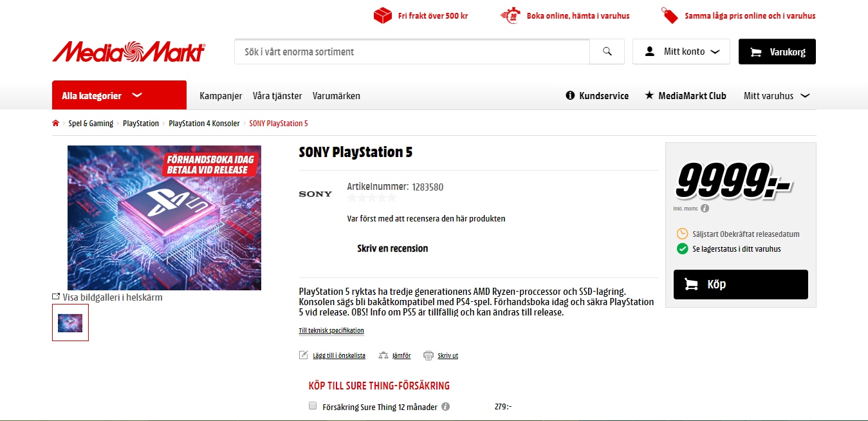
Task: Click the scales icon for Jämför
Action: coord(383,355)
